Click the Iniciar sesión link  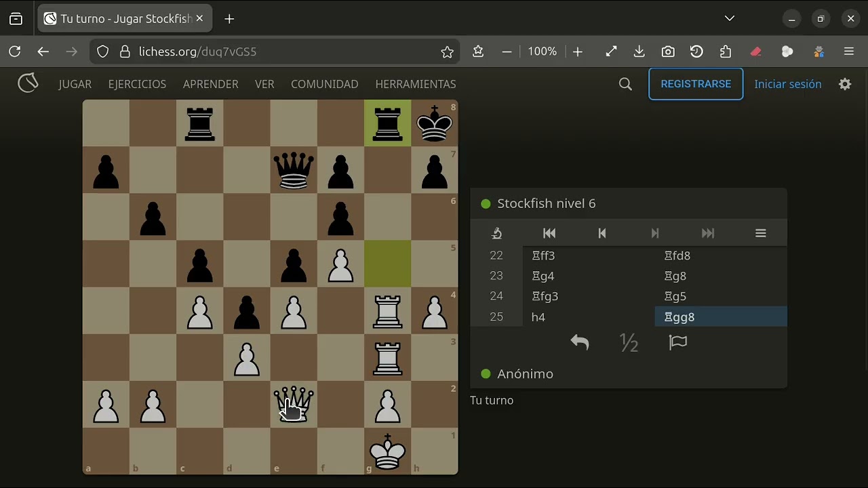pos(788,84)
